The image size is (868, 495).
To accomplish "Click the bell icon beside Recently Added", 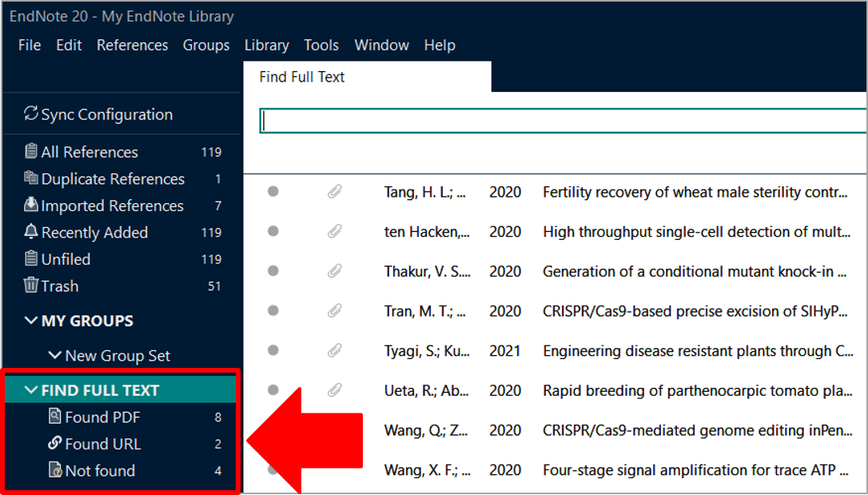I will tap(31, 231).
